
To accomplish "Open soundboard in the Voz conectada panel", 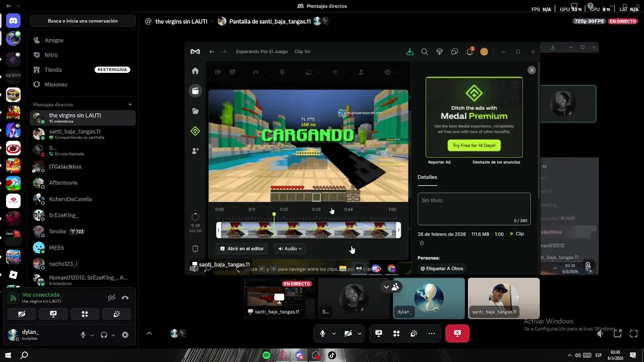I will tap(117, 314).
